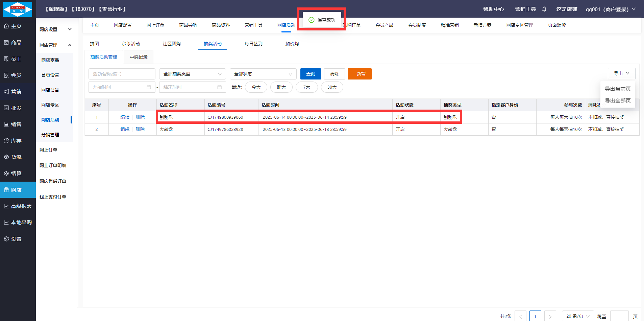The image size is (644, 321).
Task: Click the blue 查询 search button
Action: 311,74
